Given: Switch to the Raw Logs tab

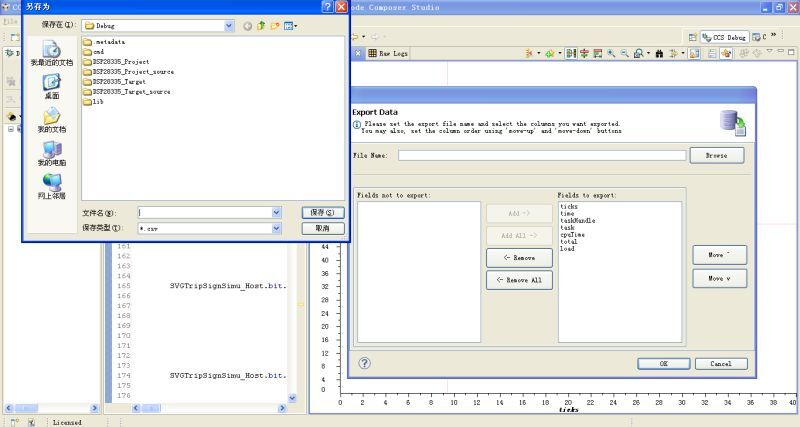Looking at the screenshot, I should tap(388, 53).
